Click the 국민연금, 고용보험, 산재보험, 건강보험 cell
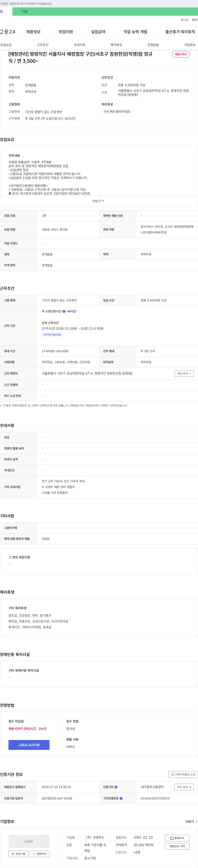 [66, 362]
